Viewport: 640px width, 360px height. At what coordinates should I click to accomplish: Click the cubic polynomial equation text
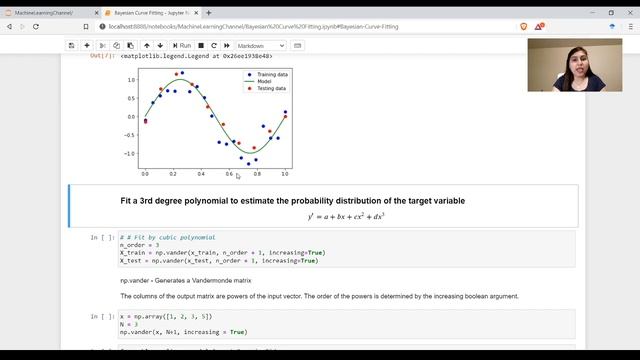point(346,216)
